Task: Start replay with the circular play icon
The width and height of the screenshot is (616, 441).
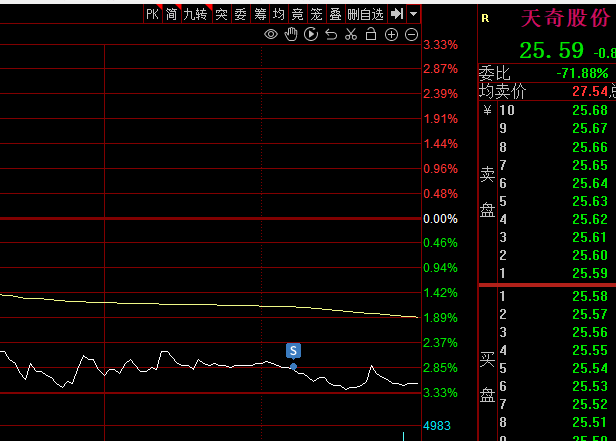Action: tap(311, 35)
